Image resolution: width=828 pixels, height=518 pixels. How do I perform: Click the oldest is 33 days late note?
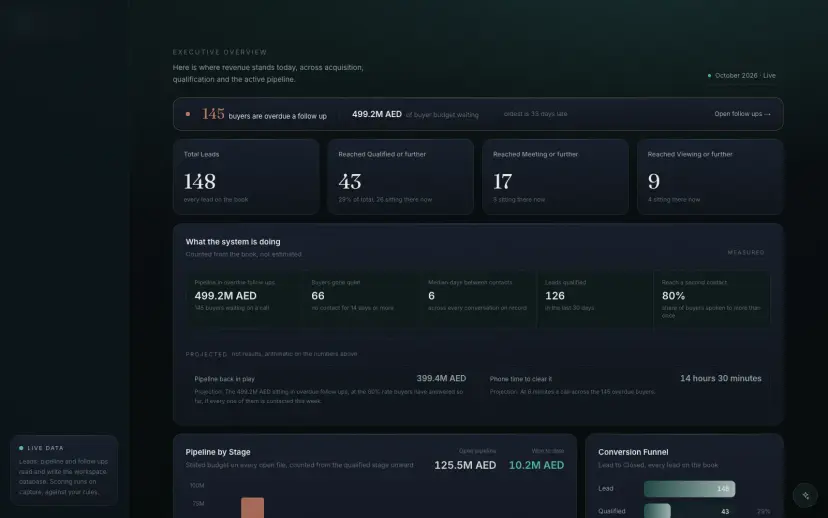tap(535, 114)
